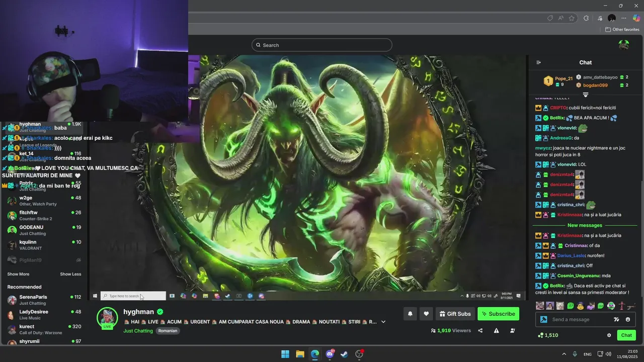Open Edge shopping tag icon
The image size is (644, 362).
point(550,18)
